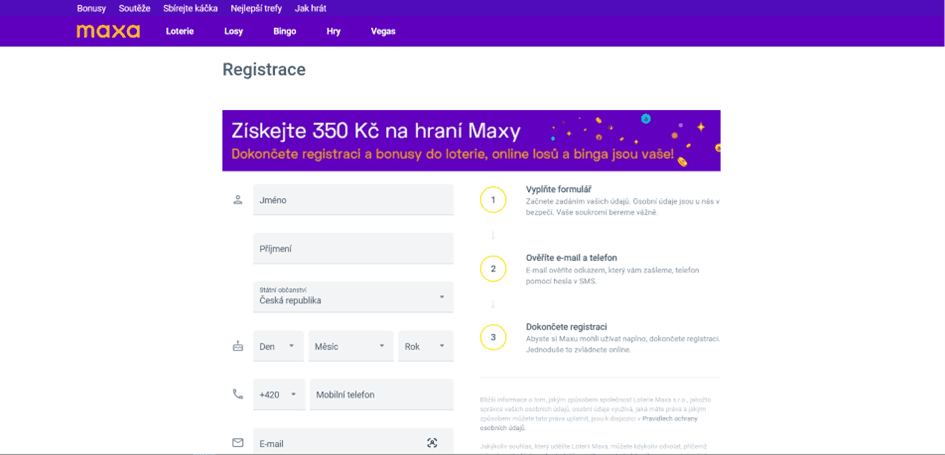This screenshot has height=455, width=945.
Task: Click the maxa logo
Action: pyautogui.click(x=108, y=31)
